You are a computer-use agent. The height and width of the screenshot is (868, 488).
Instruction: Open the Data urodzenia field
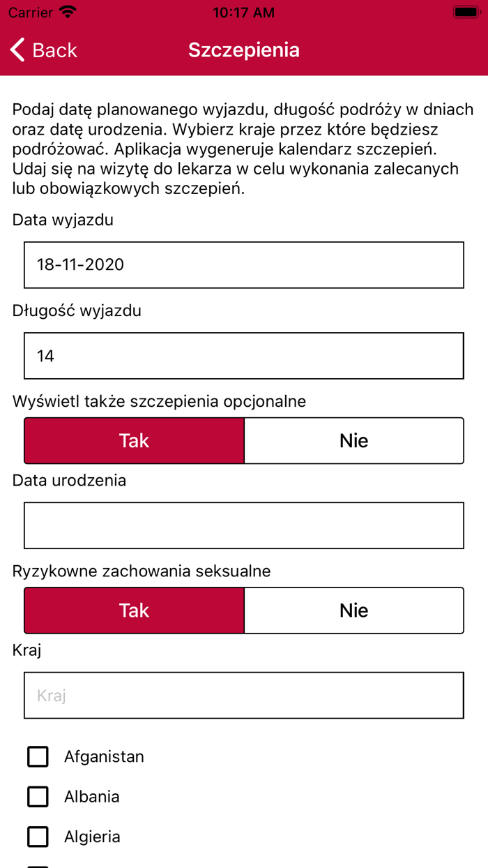[244, 525]
